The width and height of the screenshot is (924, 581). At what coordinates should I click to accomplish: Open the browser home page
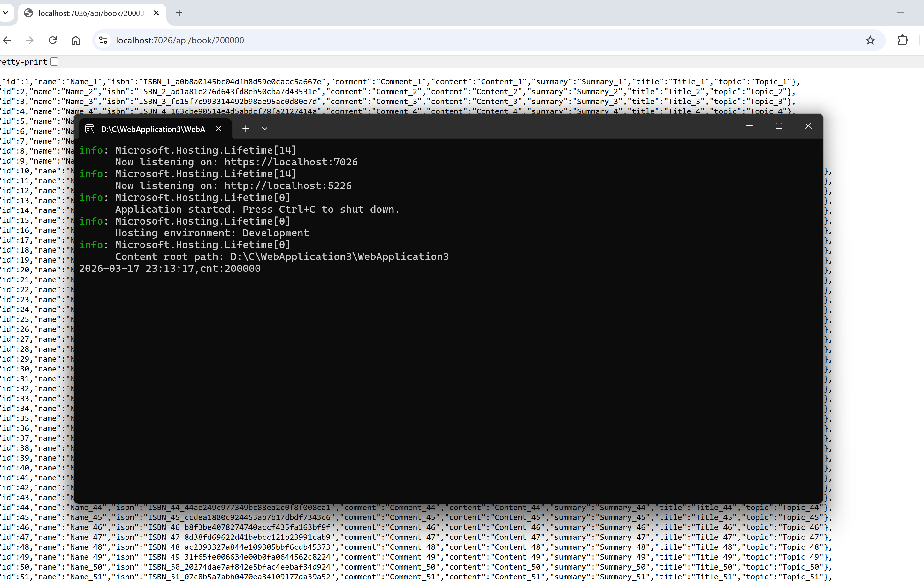[76, 40]
